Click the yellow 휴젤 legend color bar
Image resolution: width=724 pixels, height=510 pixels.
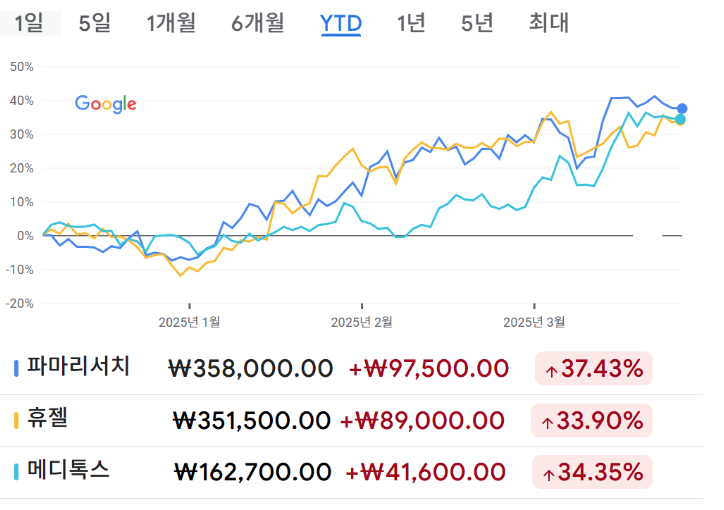point(16,420)
